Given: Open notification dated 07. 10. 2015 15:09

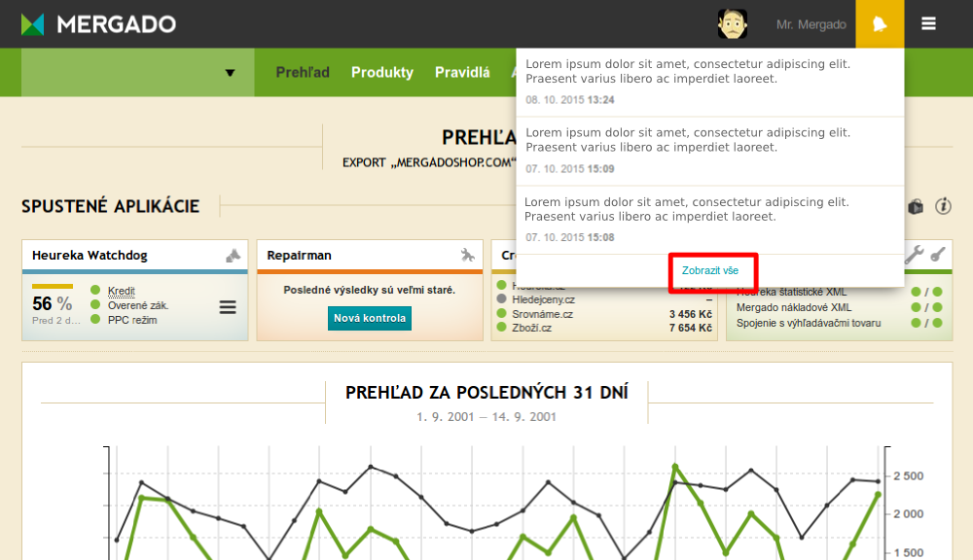Looking at the screenshot, I should [x=710, y=152].
